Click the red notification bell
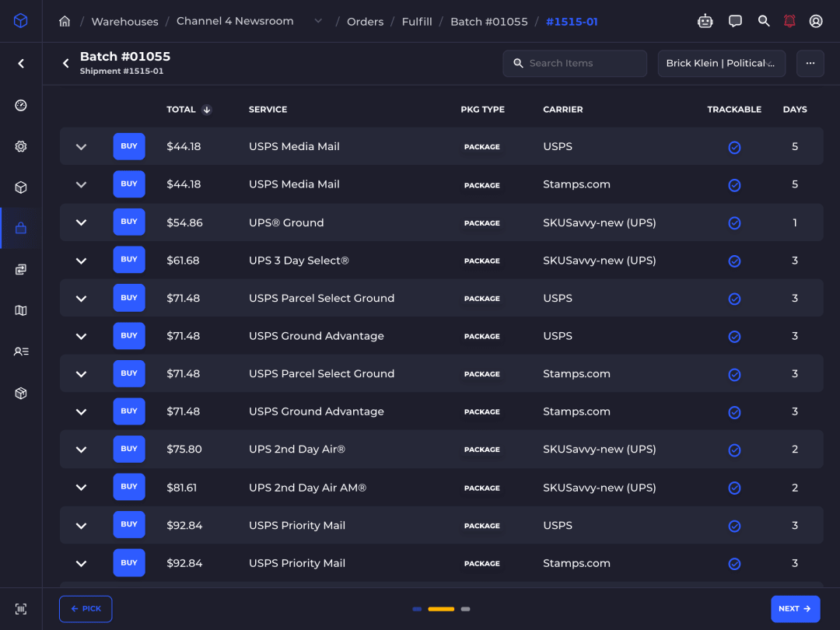This screenshot has height=630, width=840. point(789,21)
